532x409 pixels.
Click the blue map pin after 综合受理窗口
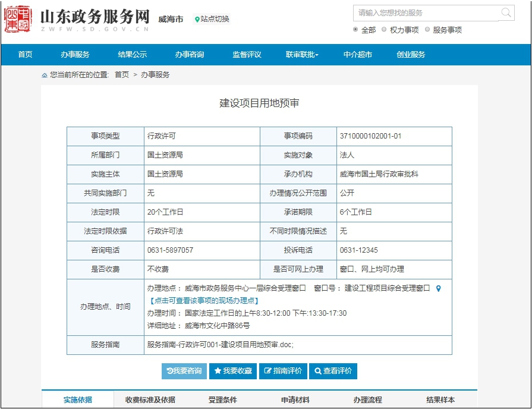[439, 288]
